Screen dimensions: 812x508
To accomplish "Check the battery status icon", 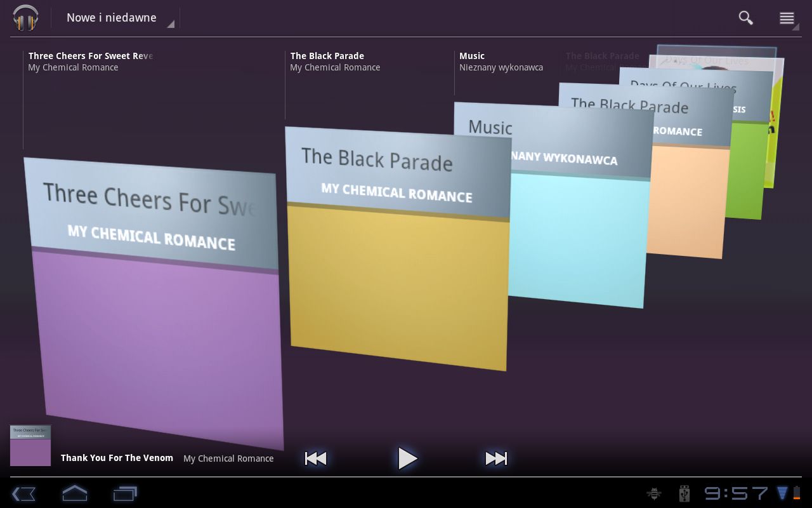I will point(796,493).
